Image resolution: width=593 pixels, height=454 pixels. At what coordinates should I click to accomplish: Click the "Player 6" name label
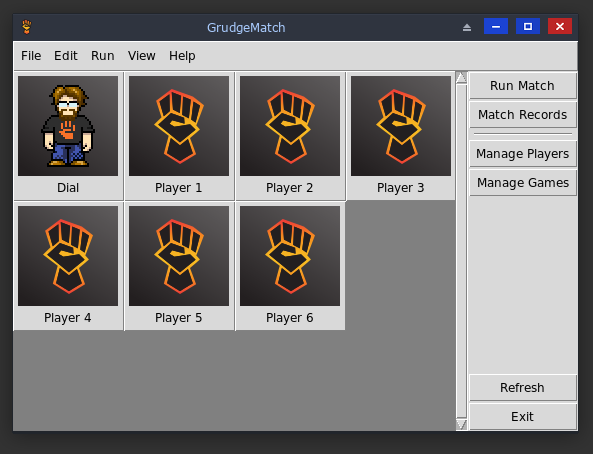pyautogui.click(x=290, y=318)
